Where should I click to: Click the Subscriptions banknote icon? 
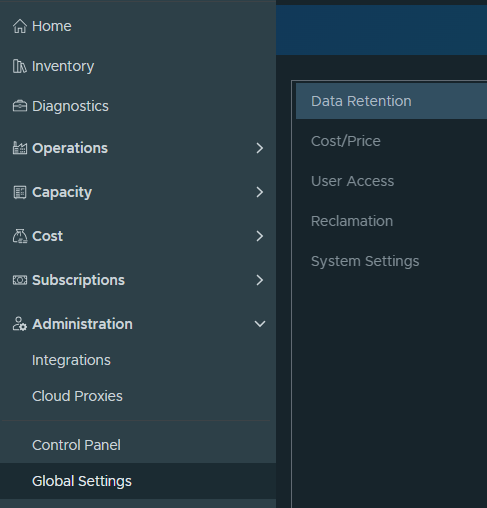click(x=20, y=280)
